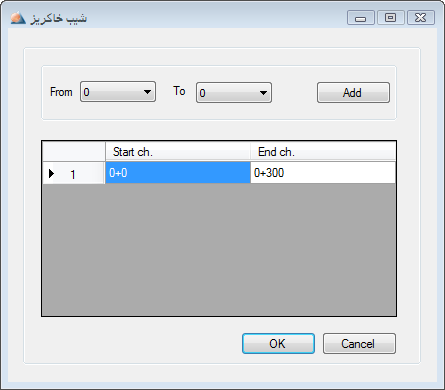Click the application icon in title bar
The height and width of the screenshot is (390, 445).
pyautogui.click(x=18, y=18)
